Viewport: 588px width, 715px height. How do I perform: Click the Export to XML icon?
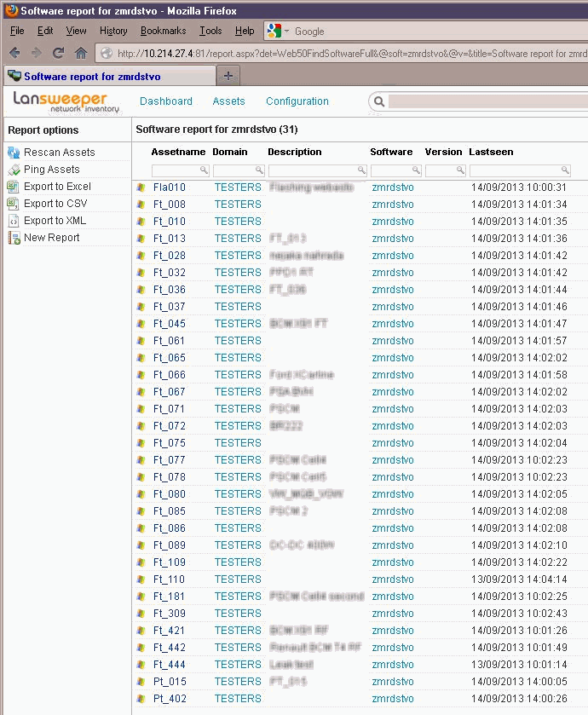coord(14,221)
